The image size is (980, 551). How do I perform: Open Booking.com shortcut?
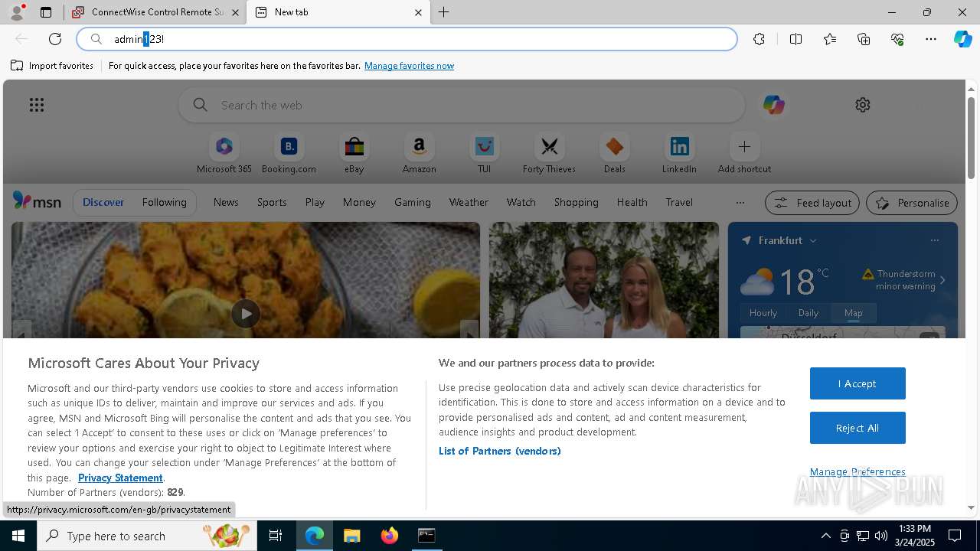tap(289, 154)
